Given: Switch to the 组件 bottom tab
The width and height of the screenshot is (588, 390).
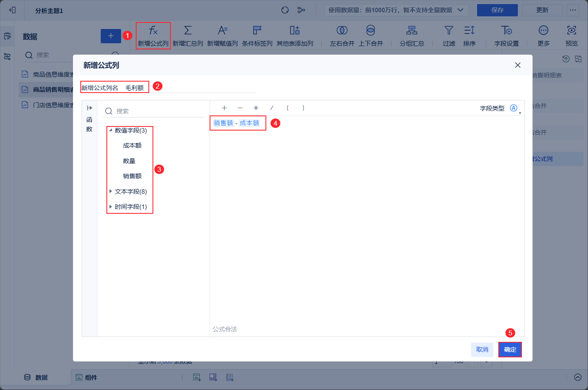Looking at the screenshot, I should click(x=87, y=377).
